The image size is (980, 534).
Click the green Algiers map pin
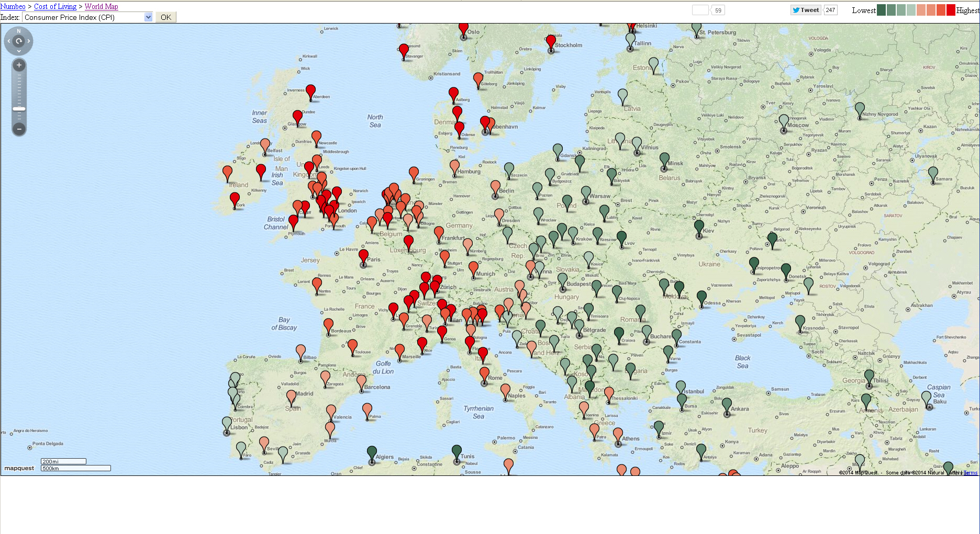point(372,453)
